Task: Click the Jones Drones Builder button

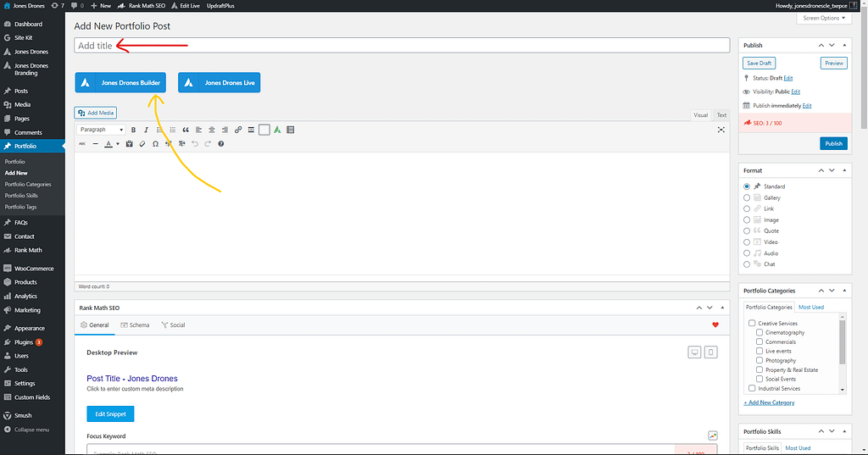Action: 120,82
